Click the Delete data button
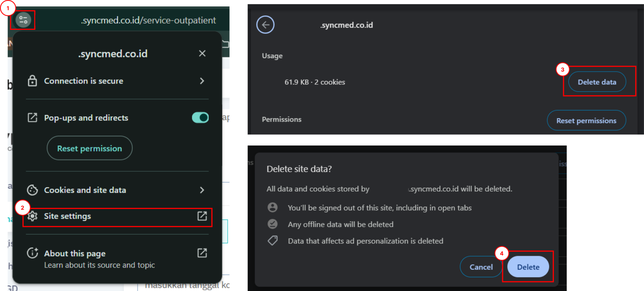This screenshot has width=644, height=291. coord(597,82)
